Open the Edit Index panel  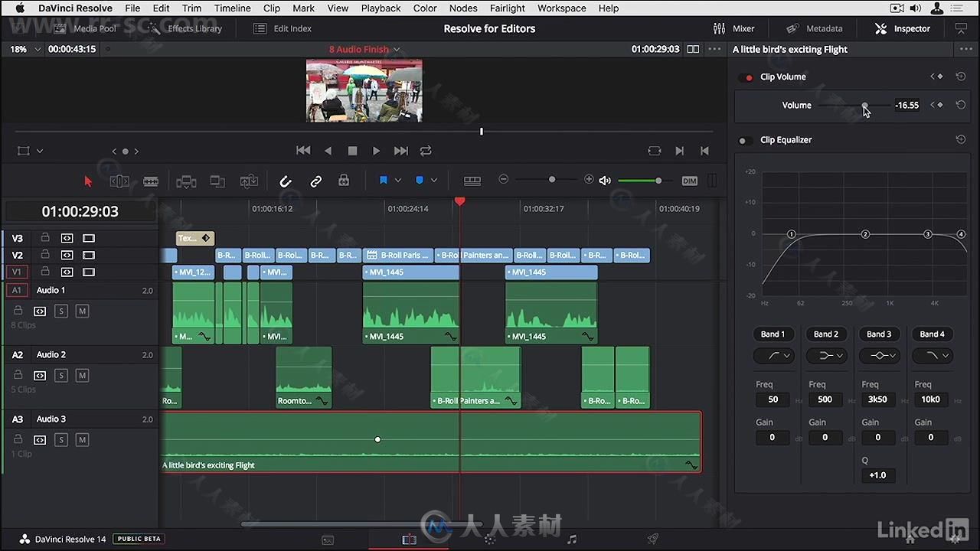pos(283,28)
